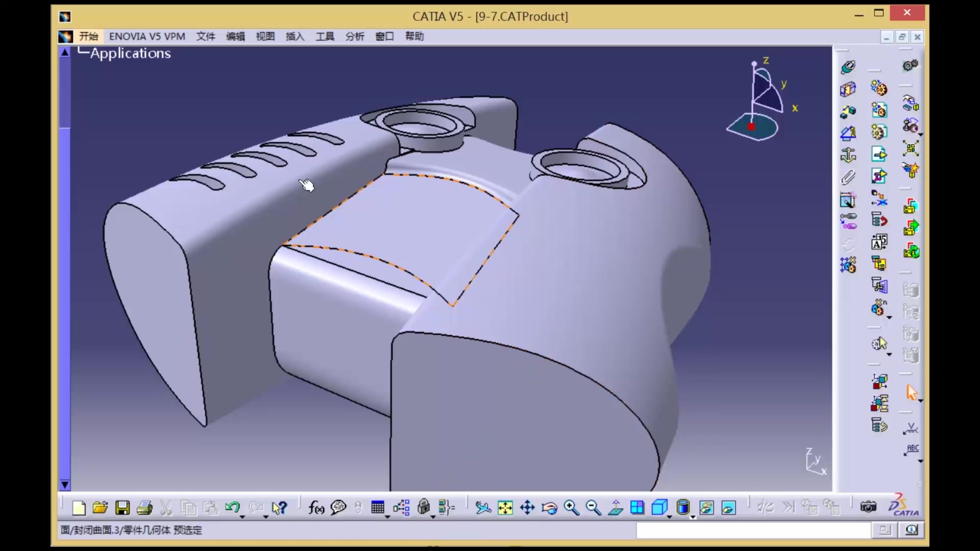Click the Zoom In magnifier icon
This screenshot has width=980, height=551.
(x=571, y=508)
